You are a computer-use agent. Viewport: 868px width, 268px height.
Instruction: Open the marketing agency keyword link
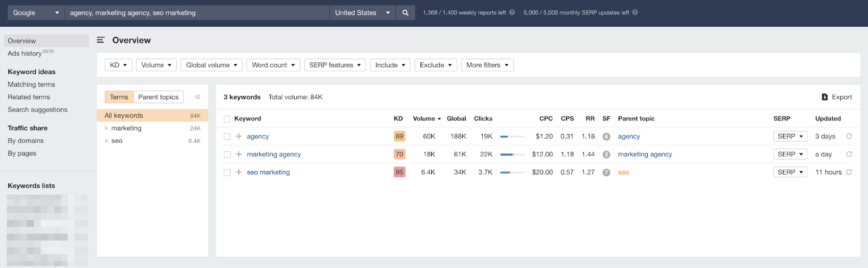[x=274, y=154]
